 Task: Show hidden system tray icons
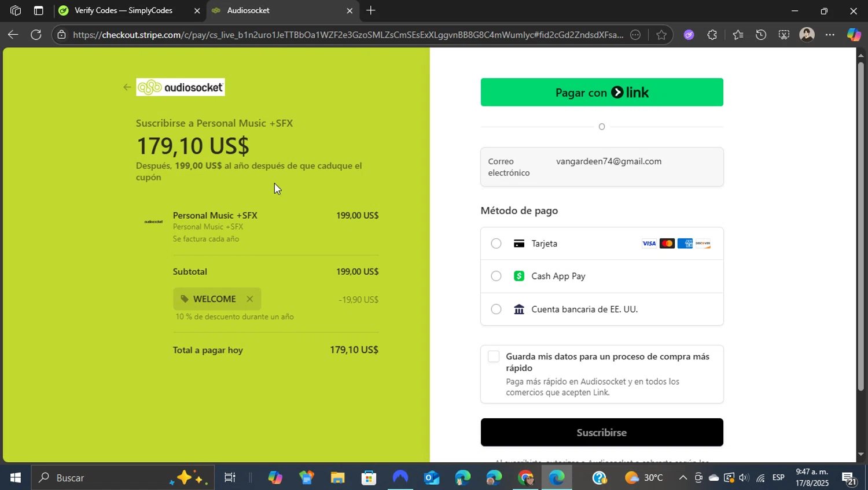tap(683, 478)
